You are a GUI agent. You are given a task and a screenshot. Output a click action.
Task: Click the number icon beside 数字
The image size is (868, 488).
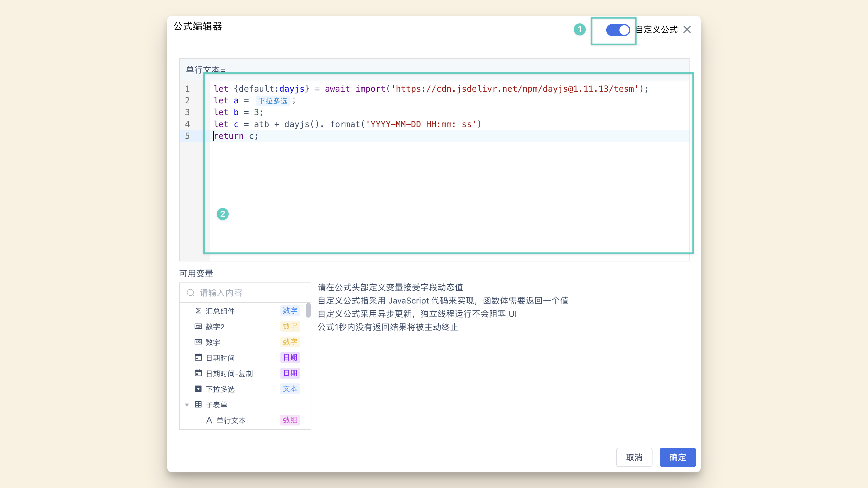click(198, 342)
